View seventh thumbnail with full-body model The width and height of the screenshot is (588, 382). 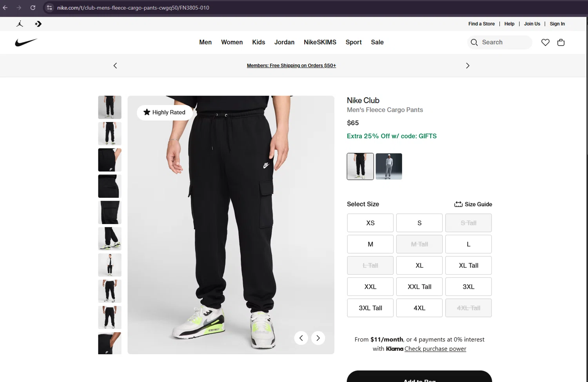click(x=110, y=265)
